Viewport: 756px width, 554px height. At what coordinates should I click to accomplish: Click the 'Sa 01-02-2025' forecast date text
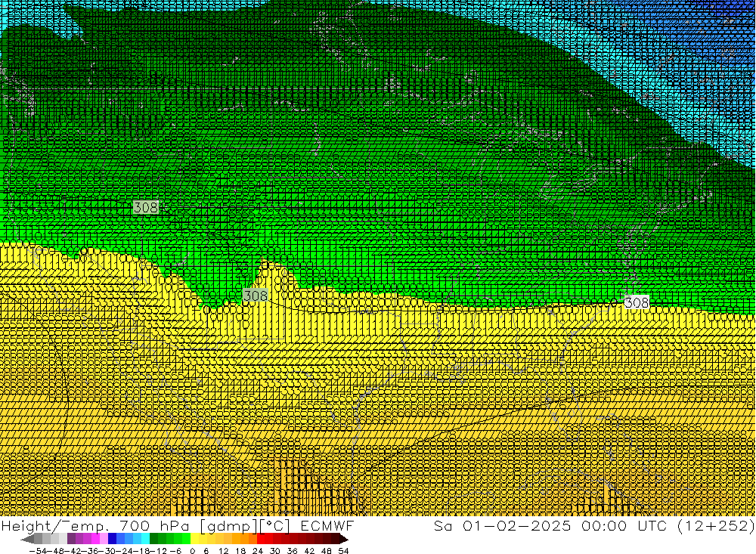pos(503,525)
